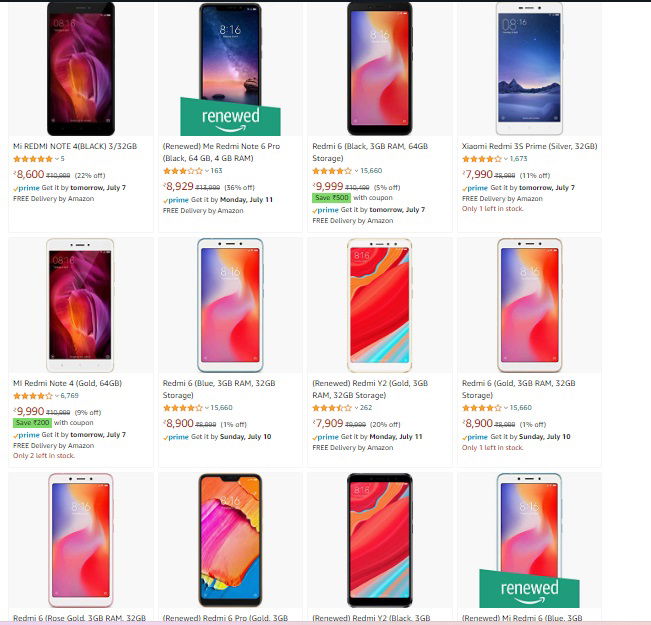Click the Save ₹200 coupon badge
Viewport: 651px width, 625px height.
[31, 423]
